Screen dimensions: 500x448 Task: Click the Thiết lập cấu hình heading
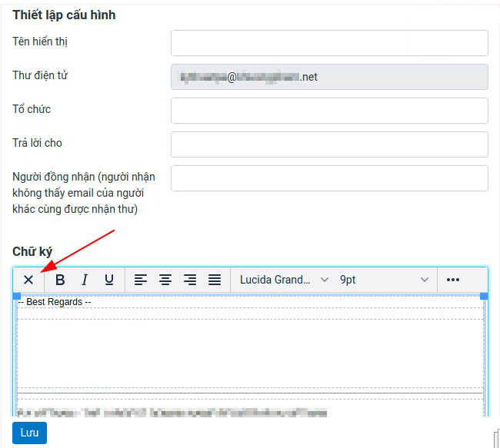[x=64, y=15]
